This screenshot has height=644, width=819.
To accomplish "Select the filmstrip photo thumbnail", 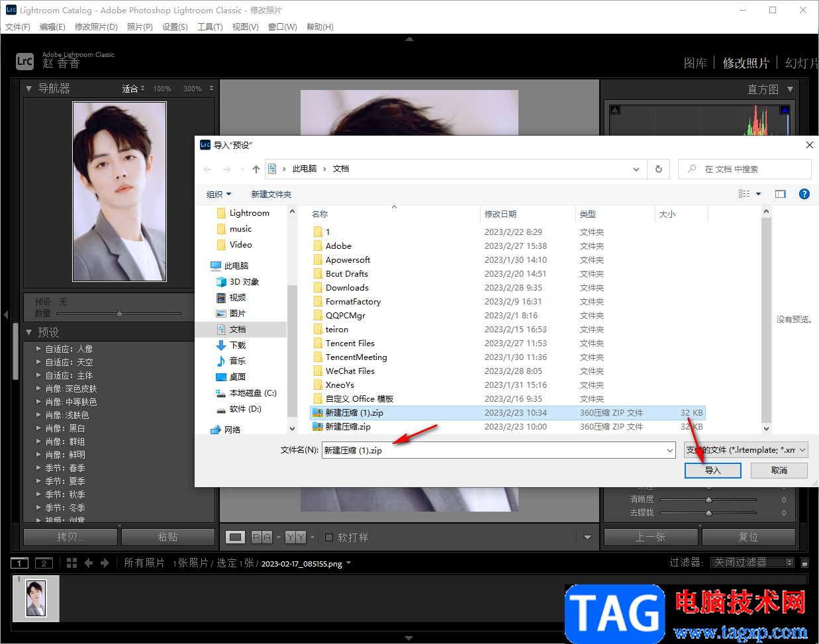I will 36,598.
